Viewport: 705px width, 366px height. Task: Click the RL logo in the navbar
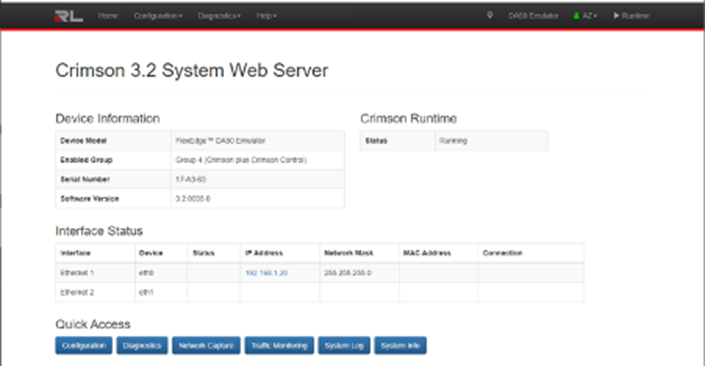point(69,16)
